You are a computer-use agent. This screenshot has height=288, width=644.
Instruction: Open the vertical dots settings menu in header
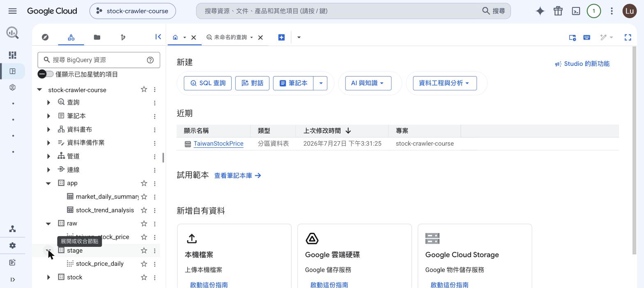point(612,11)
